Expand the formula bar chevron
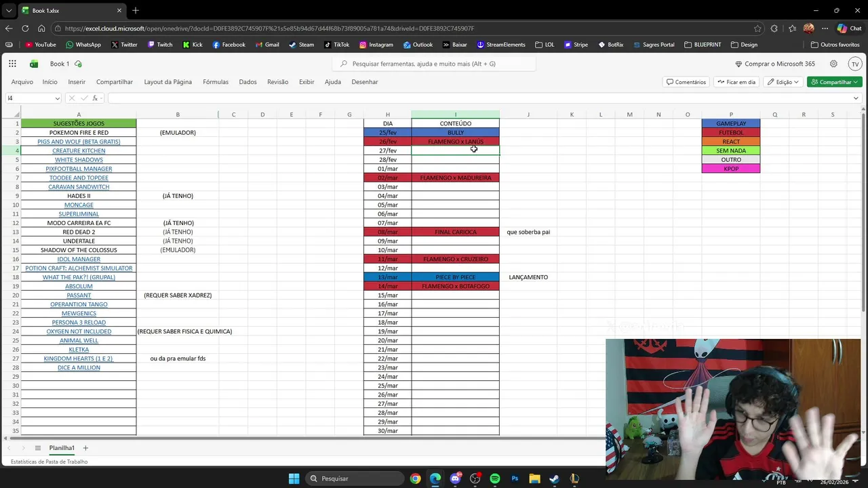 point(856,98)
